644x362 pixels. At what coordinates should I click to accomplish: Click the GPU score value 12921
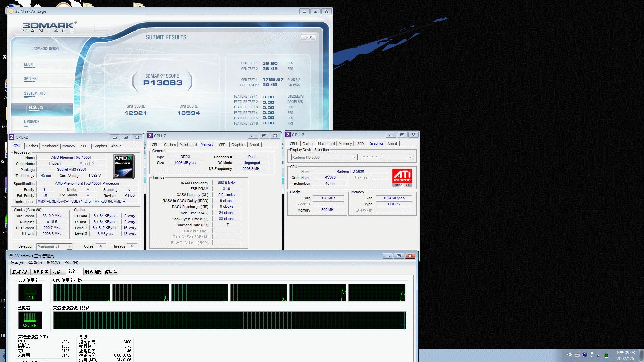(136, 113)
